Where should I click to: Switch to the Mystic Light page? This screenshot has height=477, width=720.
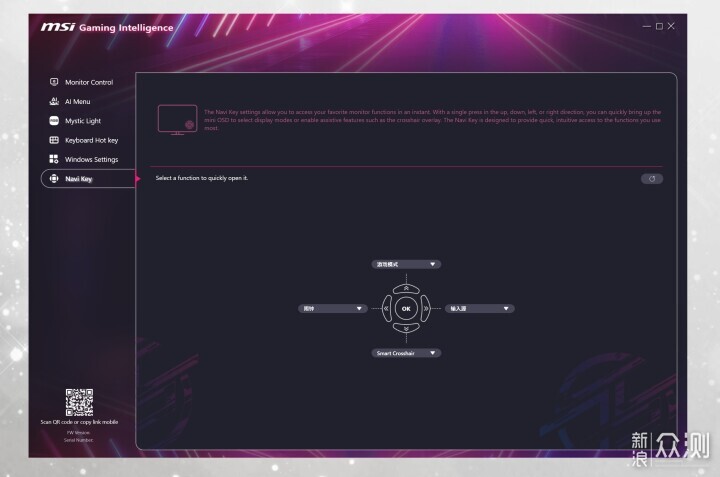(75, 121)
